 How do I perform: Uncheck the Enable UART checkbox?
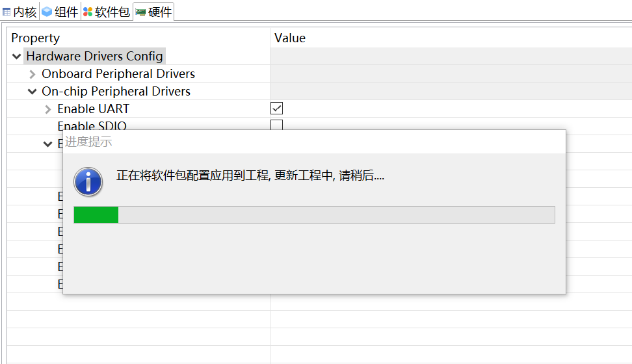pyautogui.click(x=276, y=109)
